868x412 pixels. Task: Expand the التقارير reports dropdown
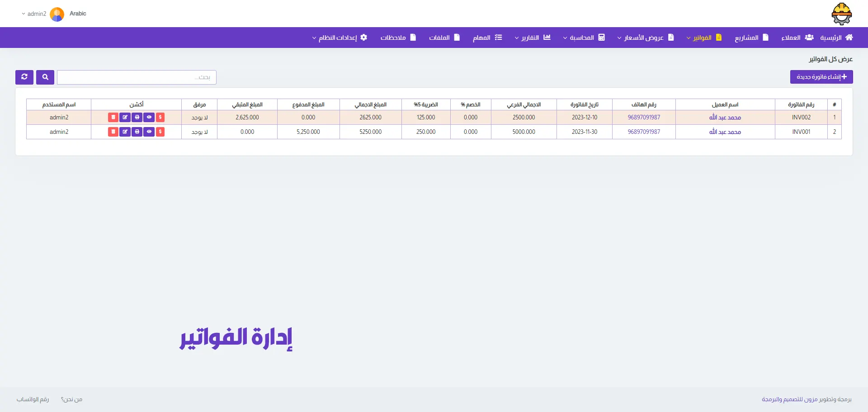pyautogui.click(x=532, y=38)
